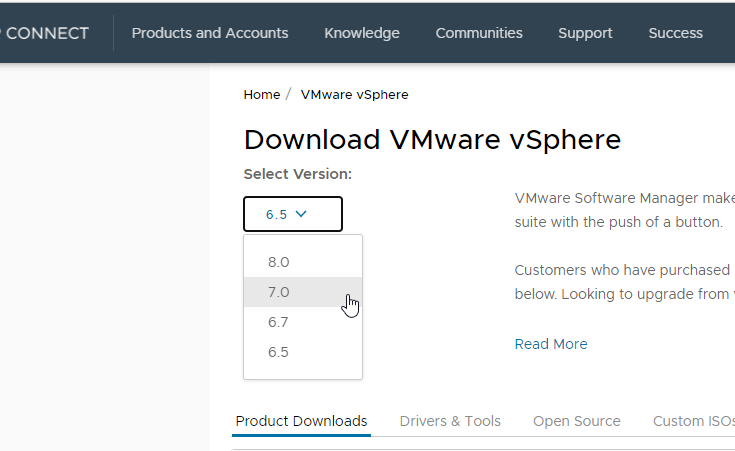This screenshot has height=451, width=735.
Task: Click the Select Version label
Action: tap(298, 174)
